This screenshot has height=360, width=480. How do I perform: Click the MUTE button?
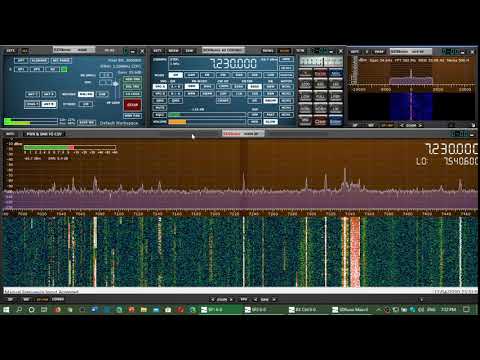(x=160, y=108)
